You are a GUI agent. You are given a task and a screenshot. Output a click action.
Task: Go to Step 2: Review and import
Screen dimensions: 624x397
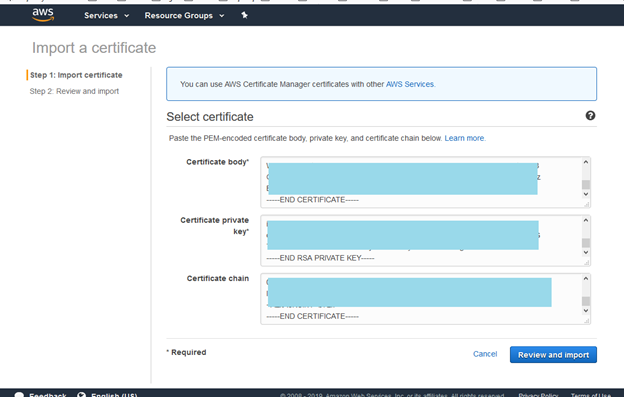74,91
